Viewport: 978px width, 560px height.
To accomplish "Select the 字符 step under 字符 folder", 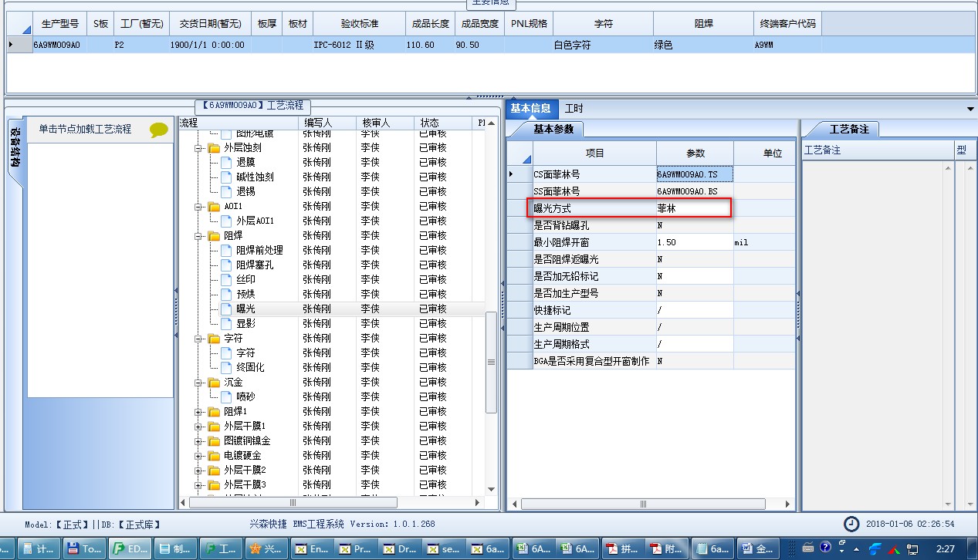I will tap(245, 353).
